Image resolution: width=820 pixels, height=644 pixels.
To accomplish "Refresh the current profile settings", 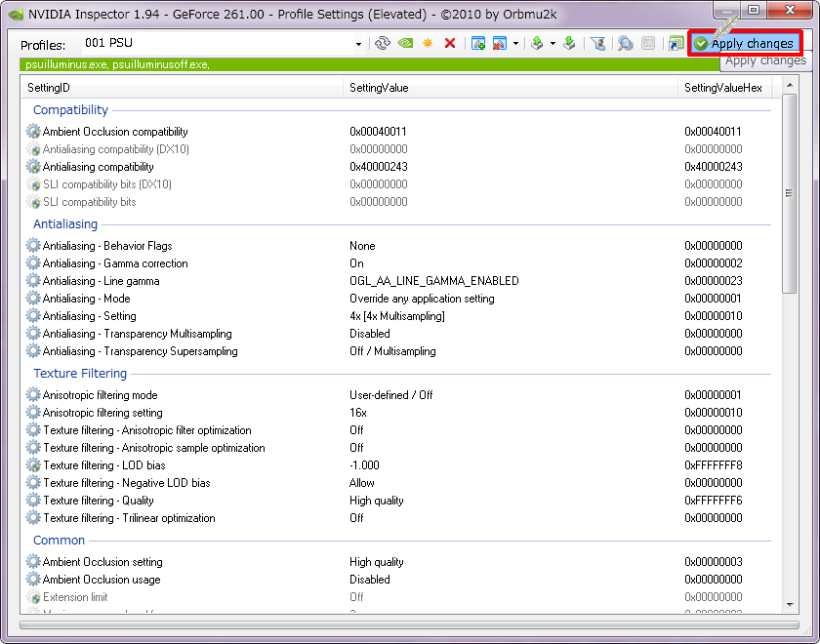I will coord(383,43).
